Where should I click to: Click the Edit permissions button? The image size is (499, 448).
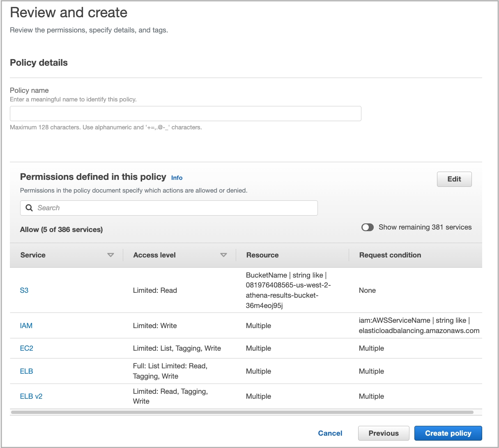[x=454, y=179]
